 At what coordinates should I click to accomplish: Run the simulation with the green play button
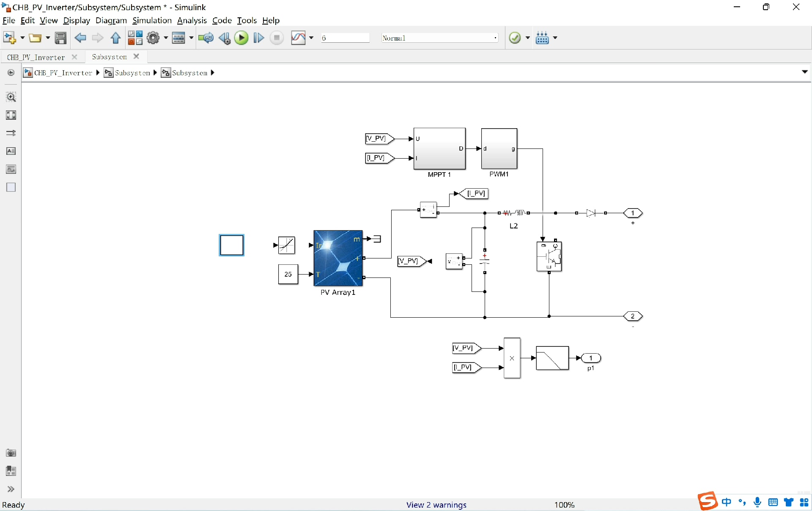(241, 38)
